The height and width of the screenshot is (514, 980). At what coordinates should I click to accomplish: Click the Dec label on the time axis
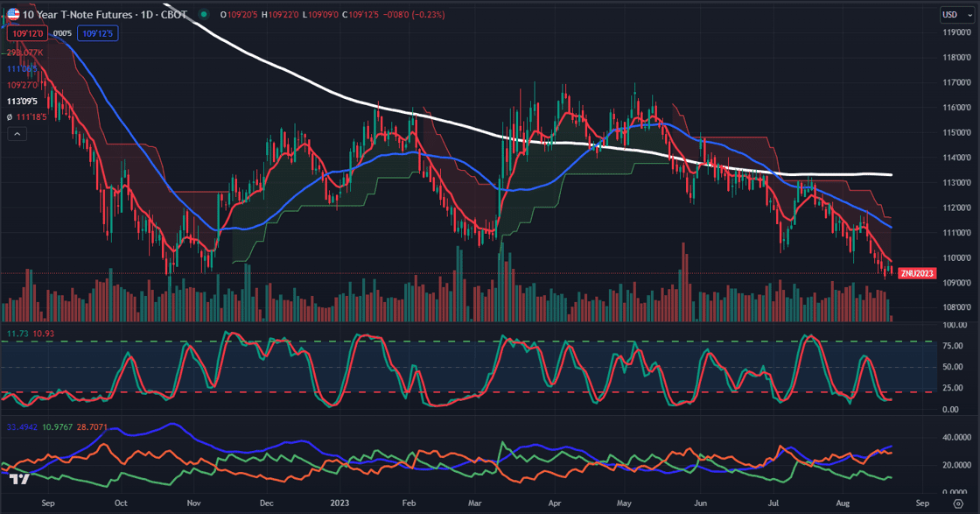tap(266, 503)
